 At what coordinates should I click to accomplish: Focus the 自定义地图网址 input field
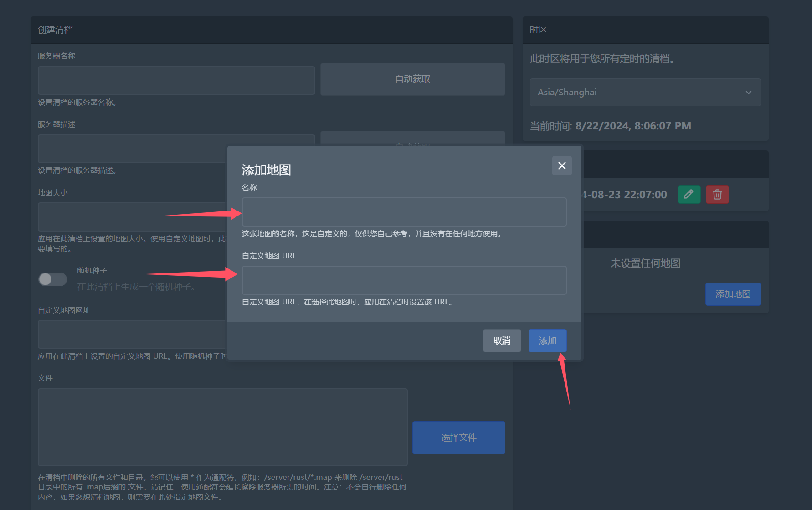pyautogui.click(x=132, y=335)
